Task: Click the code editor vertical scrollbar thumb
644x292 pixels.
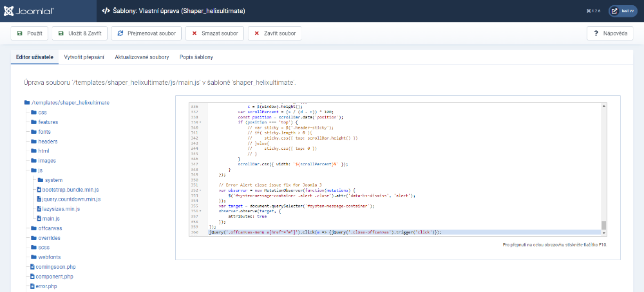Action: (603, 225)
